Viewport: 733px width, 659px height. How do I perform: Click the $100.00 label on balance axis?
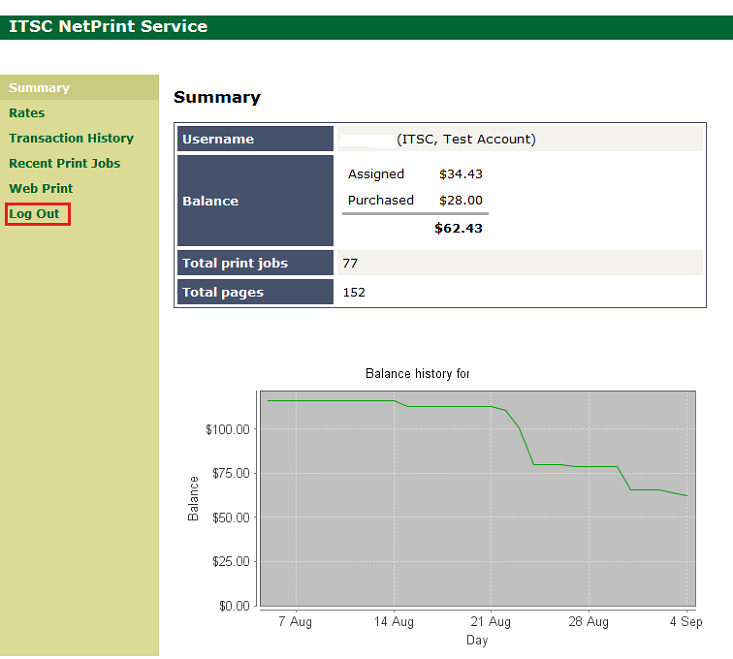click(226, 429)
